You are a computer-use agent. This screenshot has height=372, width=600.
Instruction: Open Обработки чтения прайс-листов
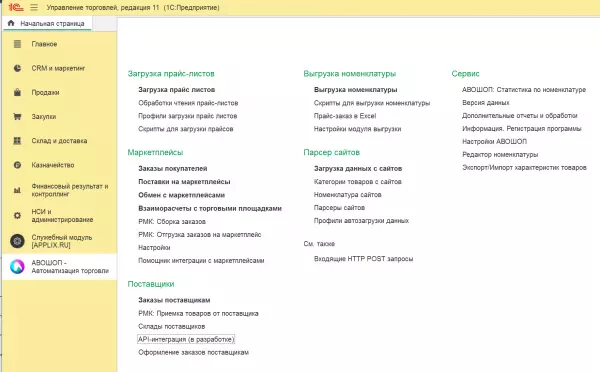(x=188, y=103)
